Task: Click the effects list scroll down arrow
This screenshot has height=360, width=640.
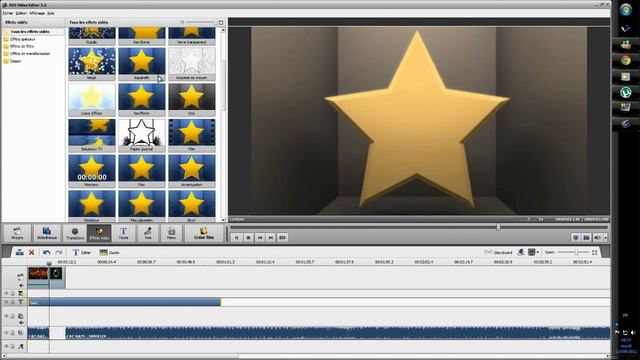Action: point(223,220)
